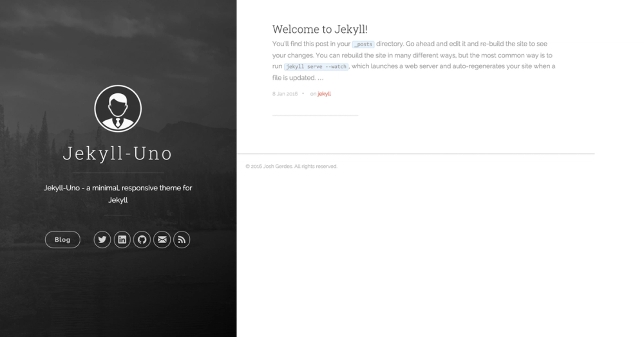
Task: Click the user avatar image
Action: [x=118, y=109]
